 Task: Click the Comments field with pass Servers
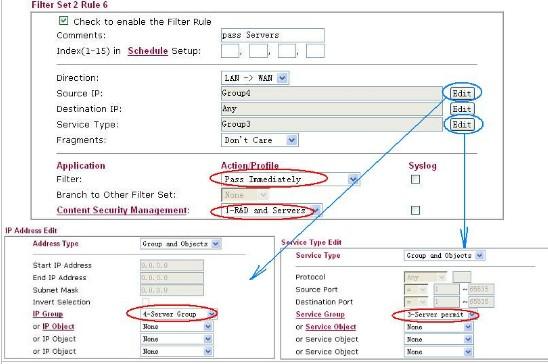(273, 35)
